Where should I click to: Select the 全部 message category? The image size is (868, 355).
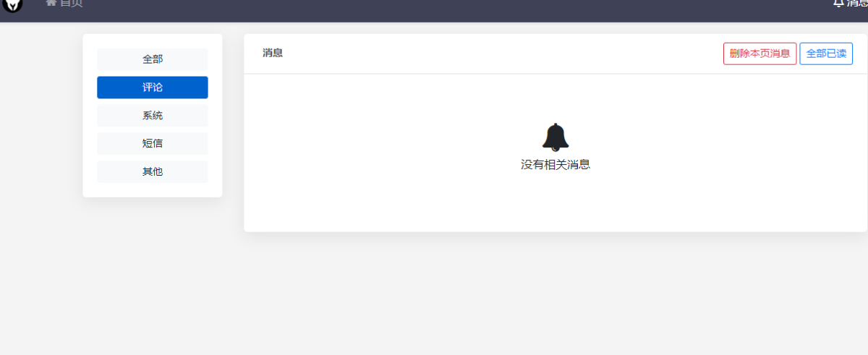(x=153, y=59)
